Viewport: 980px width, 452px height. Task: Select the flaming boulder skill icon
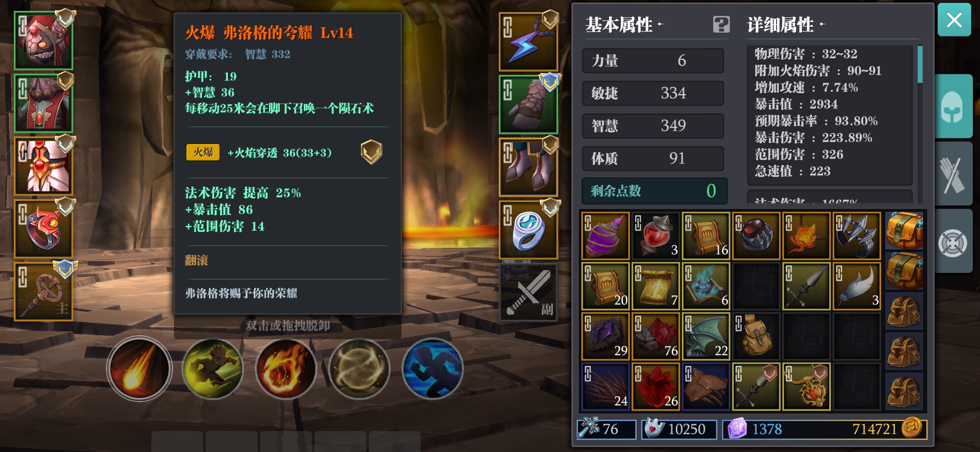[x=286, y=369]
